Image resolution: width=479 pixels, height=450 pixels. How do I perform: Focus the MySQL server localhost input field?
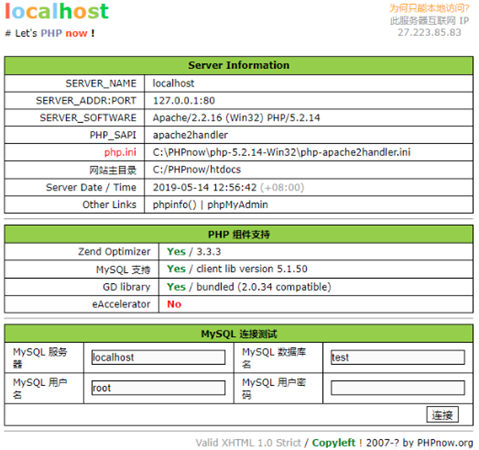click(158, 357)
